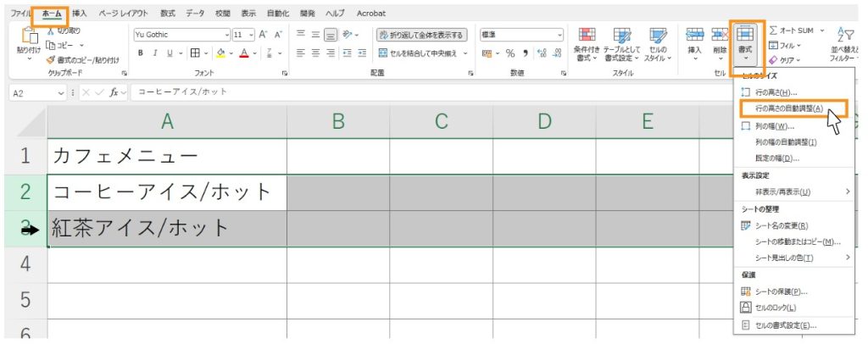Toggle underline formatting
Image resolution: width=868 pixels, height=344 pixels.
coord(170,53)
